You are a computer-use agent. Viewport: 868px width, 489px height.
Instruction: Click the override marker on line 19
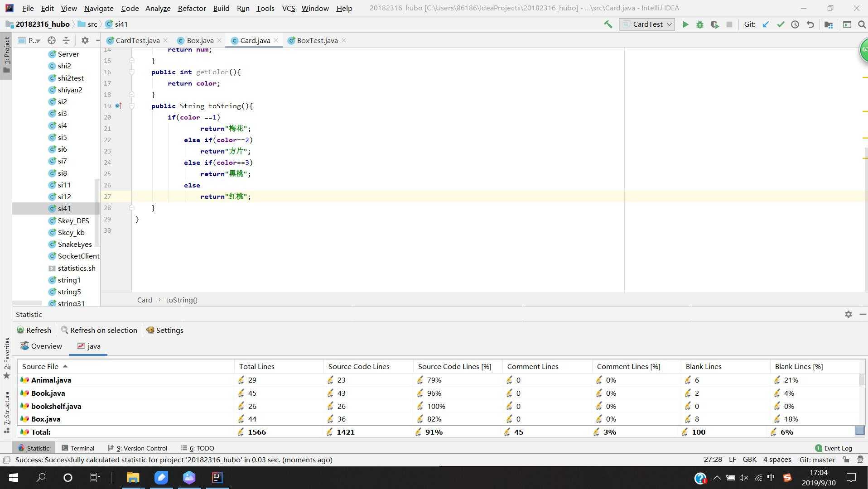coord(118,105)
